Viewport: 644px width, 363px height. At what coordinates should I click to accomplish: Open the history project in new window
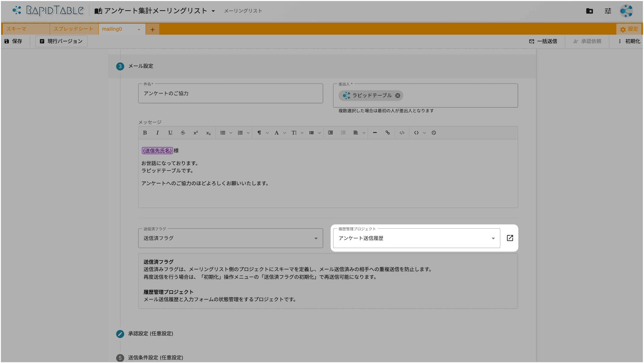(510, 238)
